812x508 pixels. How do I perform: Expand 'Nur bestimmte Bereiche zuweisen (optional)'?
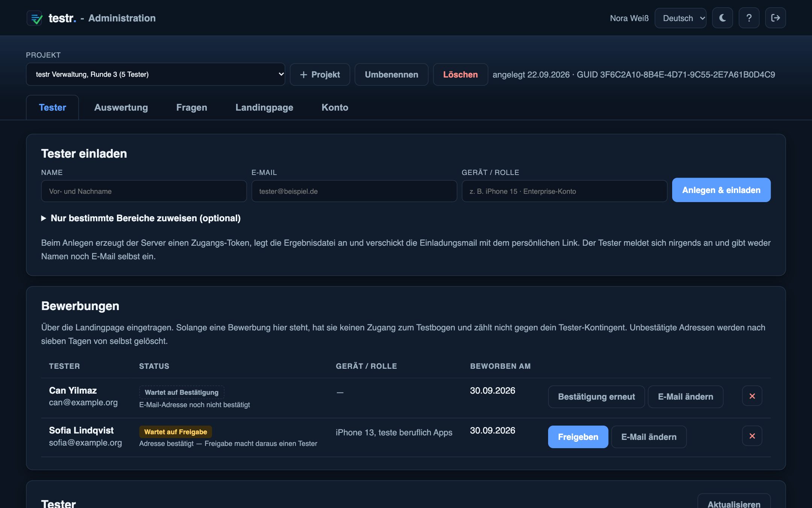[x=141, y=218]
